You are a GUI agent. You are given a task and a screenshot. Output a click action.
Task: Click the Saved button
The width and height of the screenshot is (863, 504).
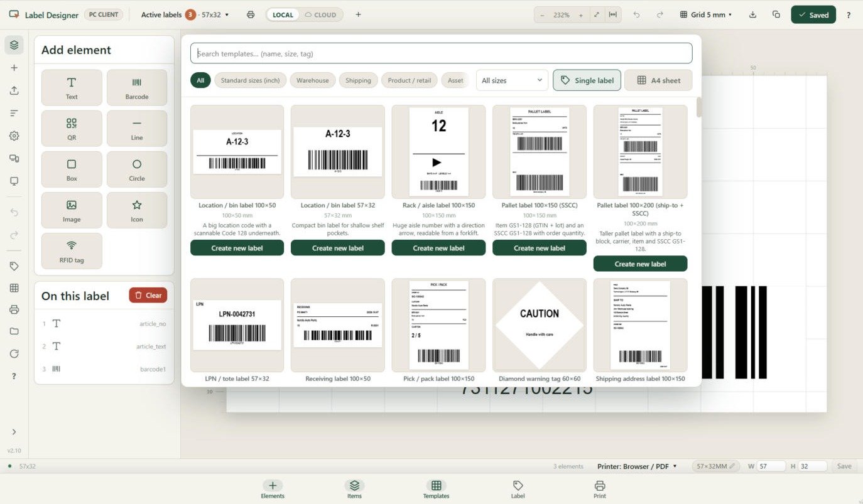point(813,14)
